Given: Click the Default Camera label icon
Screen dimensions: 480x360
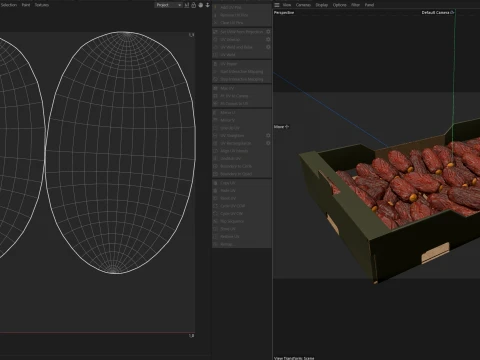Looking at the screenshot, I should point(452,13).
